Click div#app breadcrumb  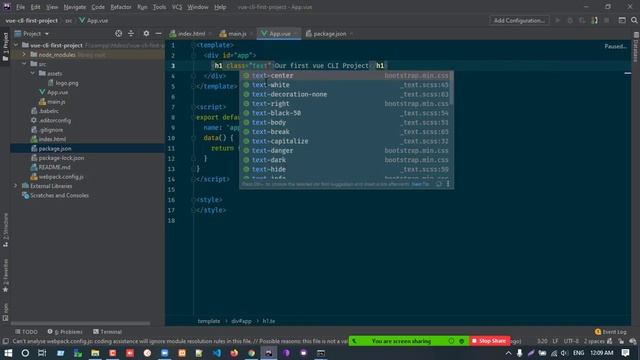pos(241,321)
